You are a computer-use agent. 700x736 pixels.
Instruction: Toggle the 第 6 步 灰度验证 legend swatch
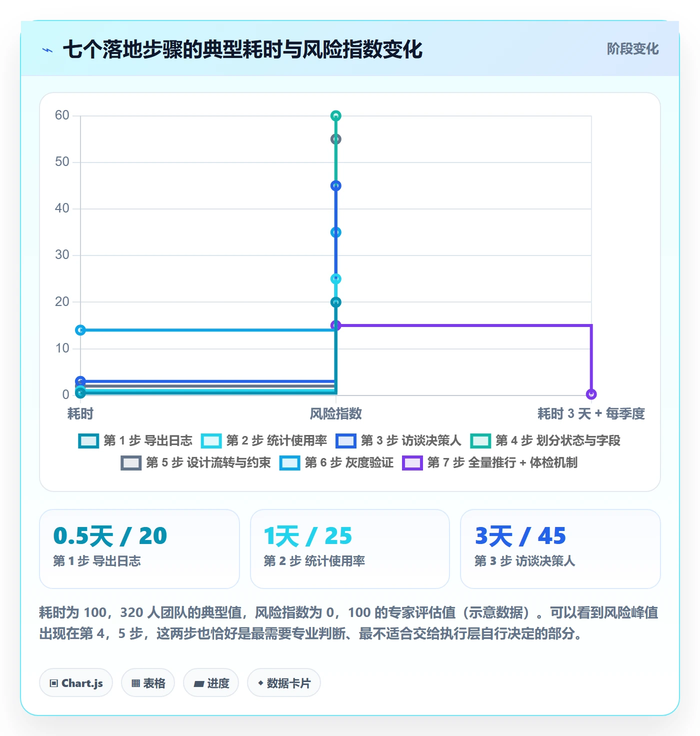290,463
